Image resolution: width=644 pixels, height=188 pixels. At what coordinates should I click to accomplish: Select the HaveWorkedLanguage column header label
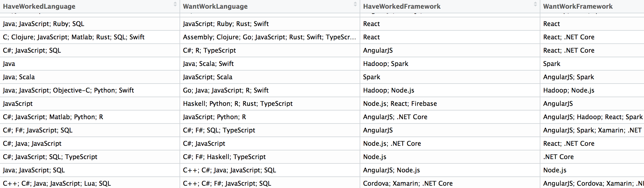tap(39, 6)
